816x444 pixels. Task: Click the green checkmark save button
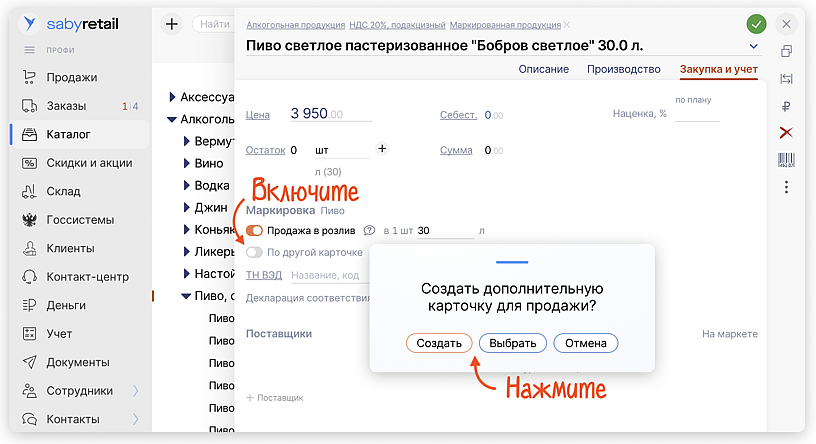(x=756, y=24)
